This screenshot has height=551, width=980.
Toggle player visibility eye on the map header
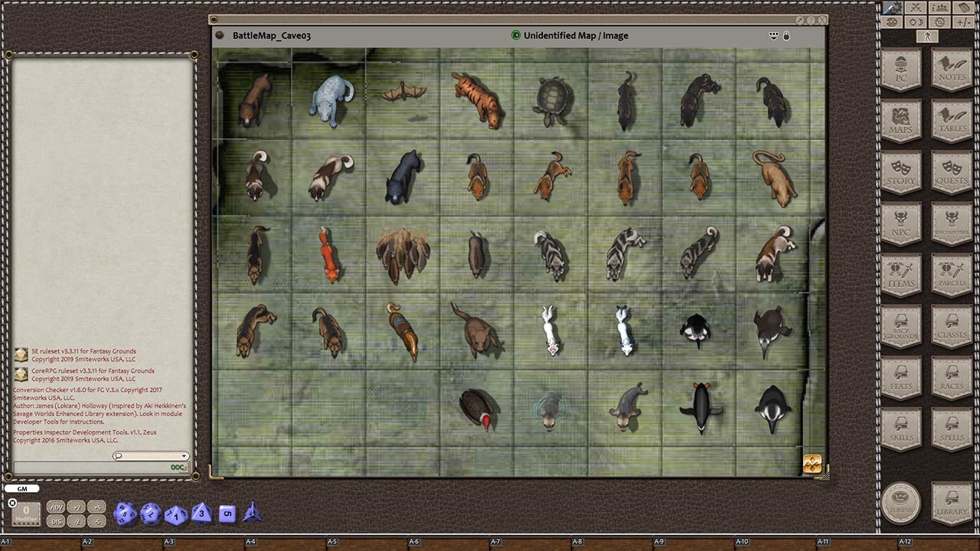(773, 35)
